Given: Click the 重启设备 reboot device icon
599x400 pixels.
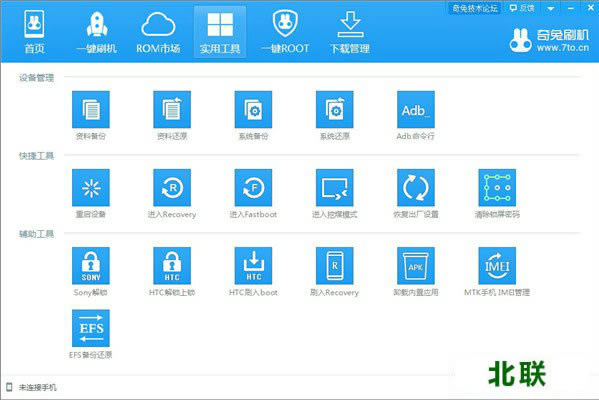Looking at the screenshot, I should pyautogui.click(x=91, y=188).
